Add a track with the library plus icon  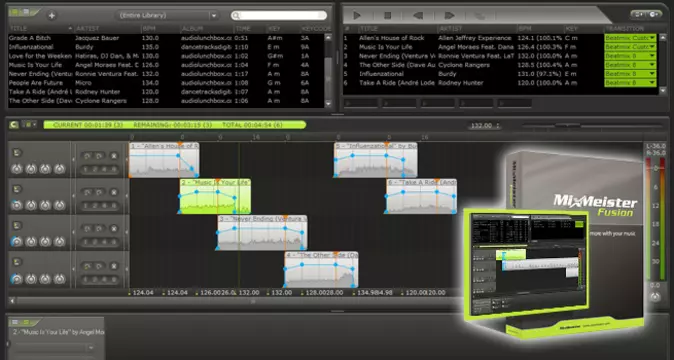52,16
